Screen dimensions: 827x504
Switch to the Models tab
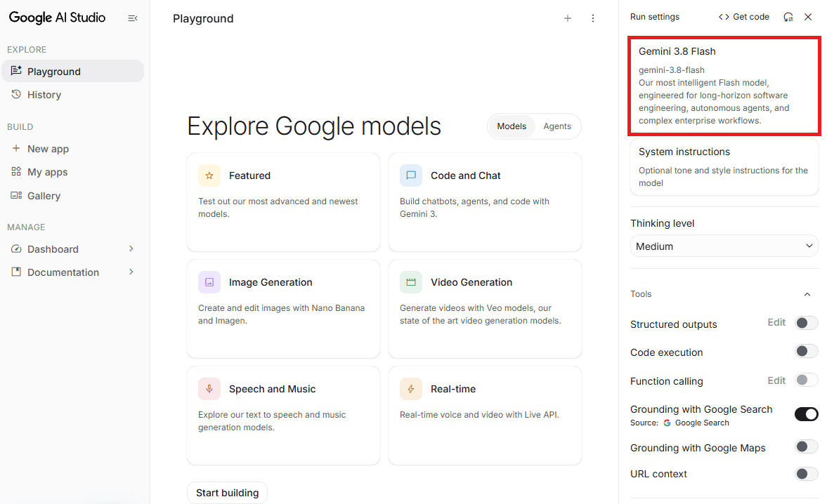512,126
